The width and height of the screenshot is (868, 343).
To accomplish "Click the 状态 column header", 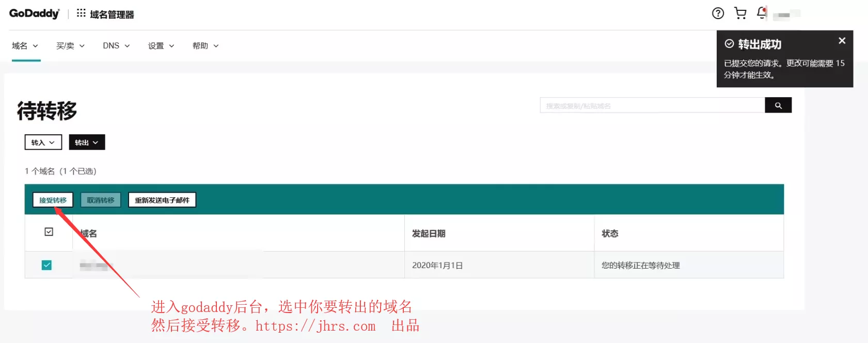I will (610, 233).
